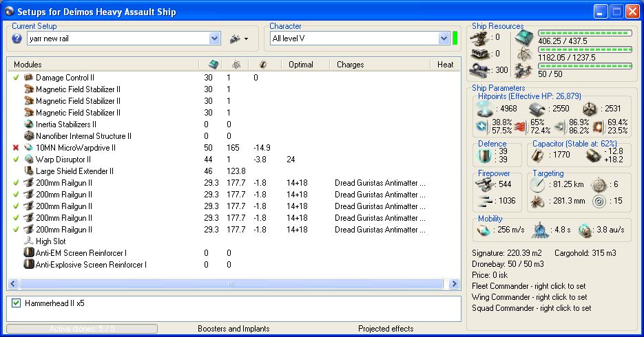Toggle the red X on 10MN MicroWarpdrive II
This screenshot has height=337, width=644.
point(16,148)
